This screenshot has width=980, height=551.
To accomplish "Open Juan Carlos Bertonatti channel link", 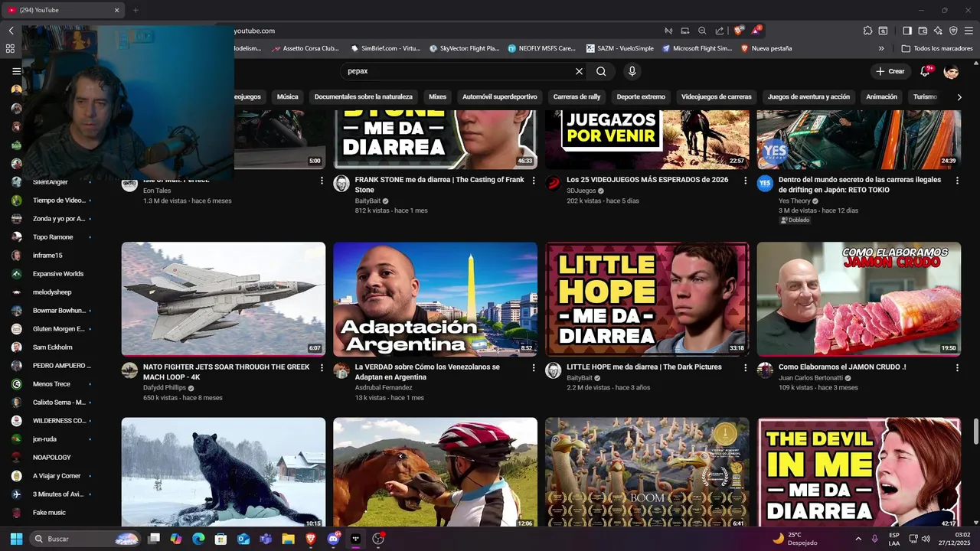I will click(x=811, y=378).
